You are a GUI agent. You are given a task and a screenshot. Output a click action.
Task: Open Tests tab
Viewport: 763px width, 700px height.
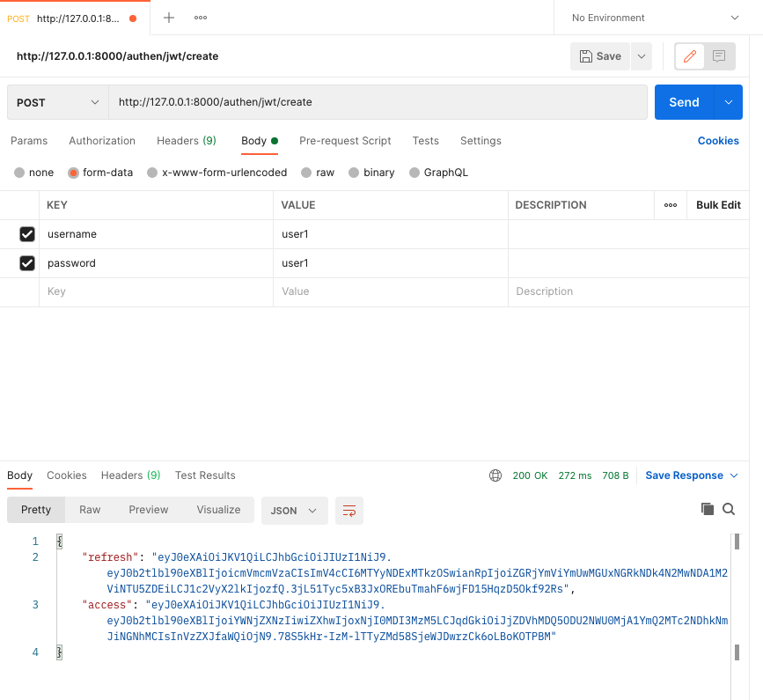pos(426,141)
